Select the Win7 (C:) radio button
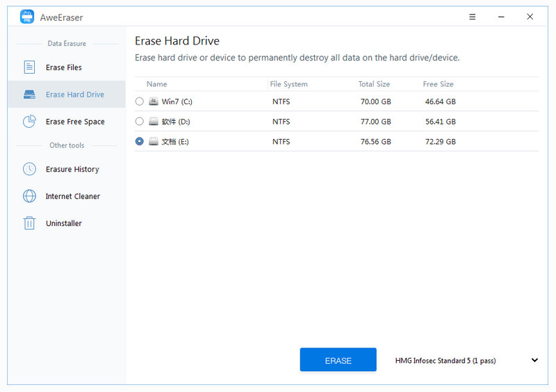Viewport: 556px width, 392px height. pyautogui.click(x=140, y=101)
